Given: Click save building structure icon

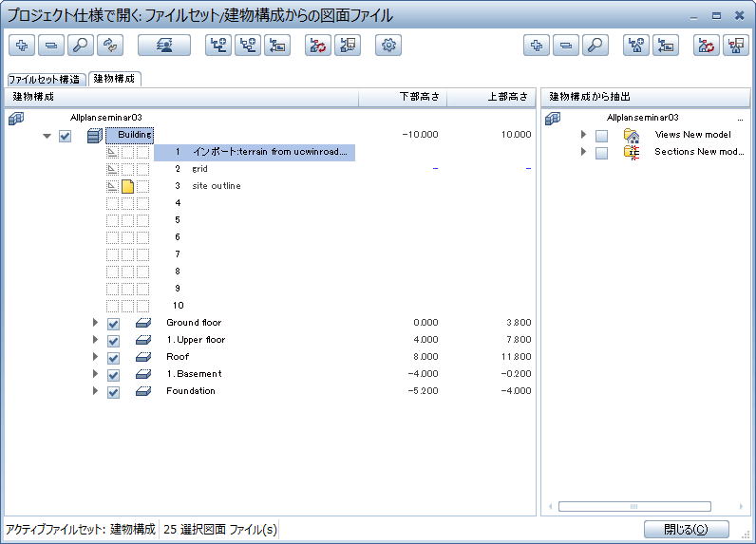Looking at the screenshot, I should click(x=348, y=46).
